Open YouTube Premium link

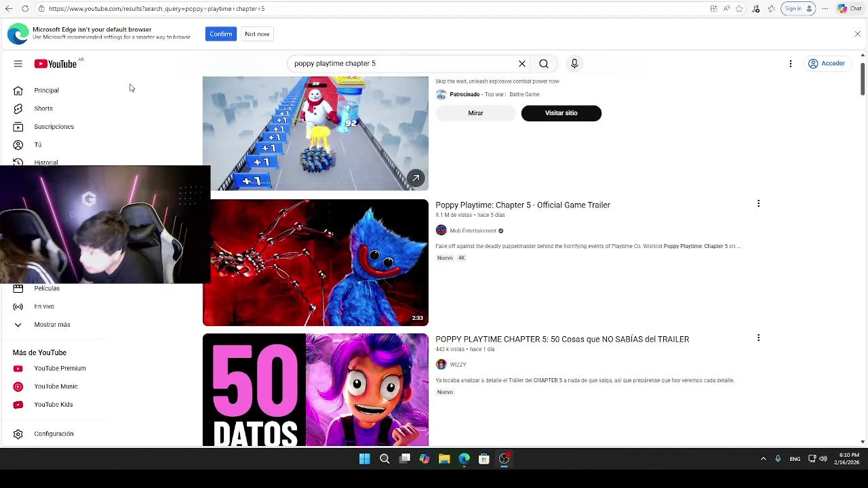click(x=60, y=369)
